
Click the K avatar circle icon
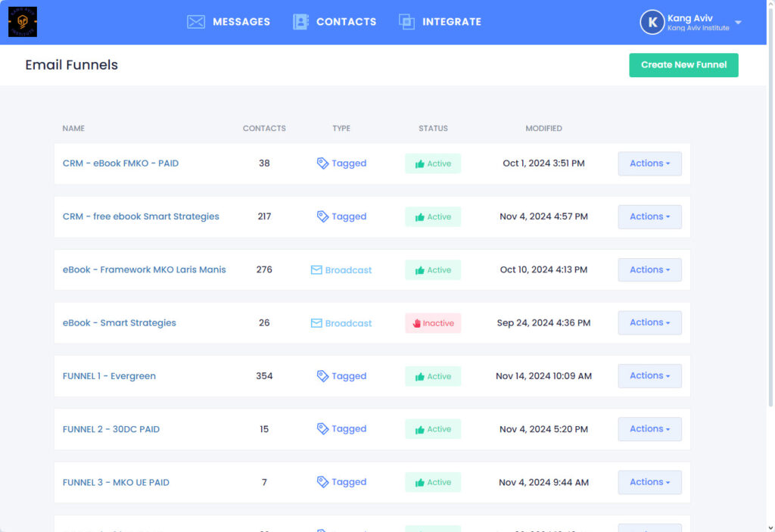point(652,22)
